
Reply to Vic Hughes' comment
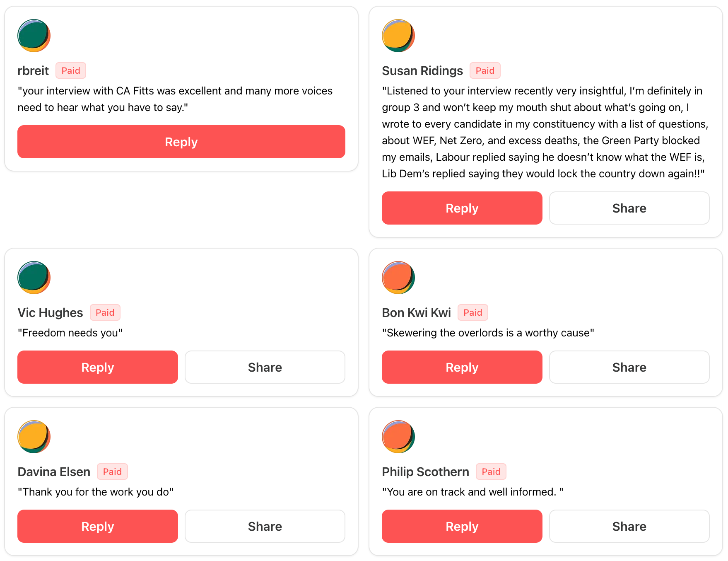(97, 367)
